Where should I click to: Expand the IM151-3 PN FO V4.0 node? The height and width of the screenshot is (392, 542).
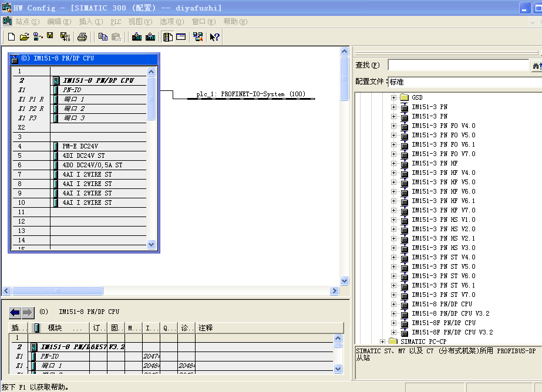tap(393, 126)
